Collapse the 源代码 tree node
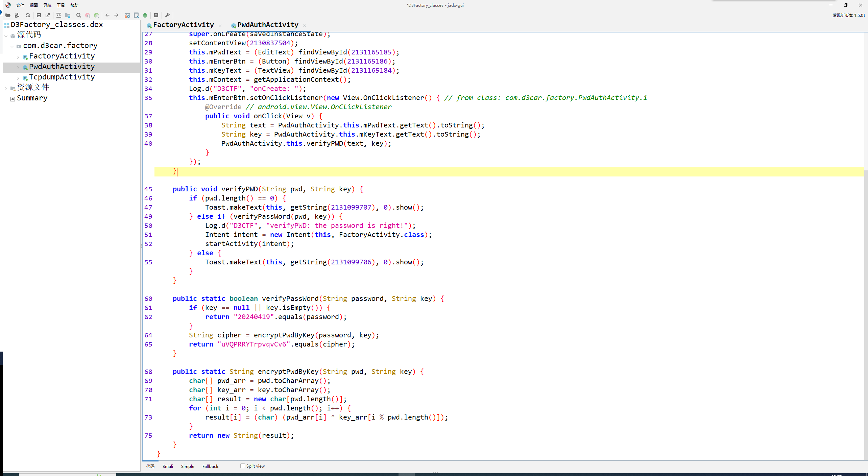The image size is (868, 476). tap(6, 35)
